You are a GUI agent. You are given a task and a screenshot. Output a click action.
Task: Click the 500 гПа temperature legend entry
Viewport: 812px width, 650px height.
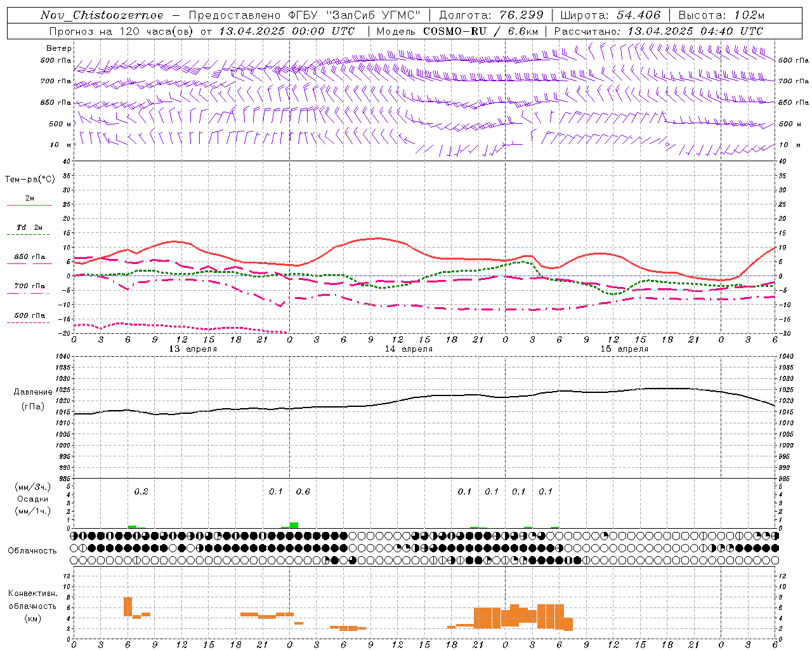point(29,315)
